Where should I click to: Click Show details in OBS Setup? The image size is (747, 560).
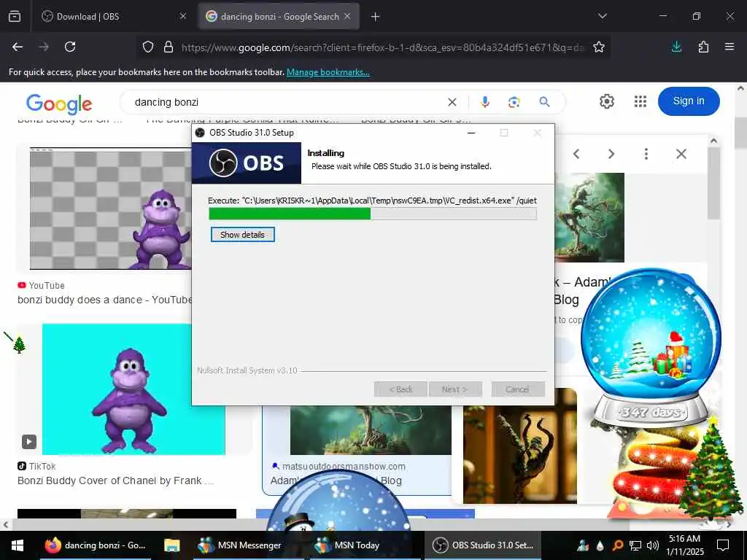pyautogui.click(x=242, y=235)
